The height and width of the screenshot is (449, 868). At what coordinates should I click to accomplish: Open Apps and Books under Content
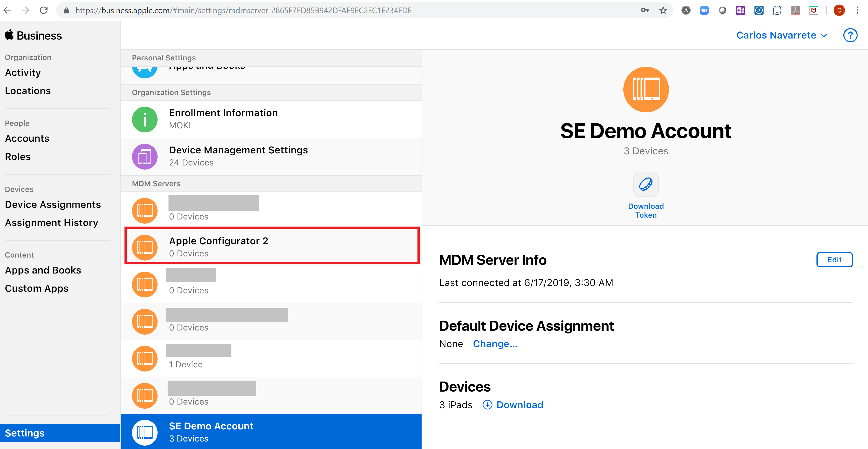pos(43,271)
